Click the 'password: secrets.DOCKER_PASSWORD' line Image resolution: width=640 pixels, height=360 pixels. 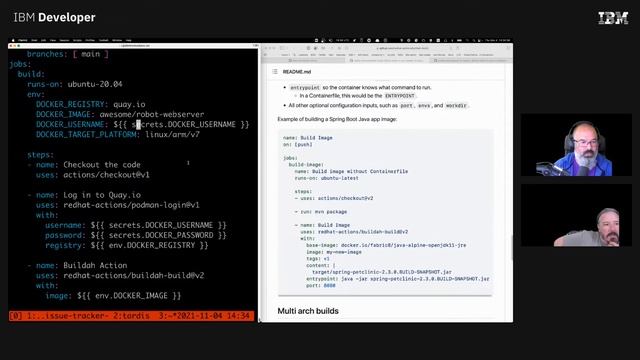[136, 236]
